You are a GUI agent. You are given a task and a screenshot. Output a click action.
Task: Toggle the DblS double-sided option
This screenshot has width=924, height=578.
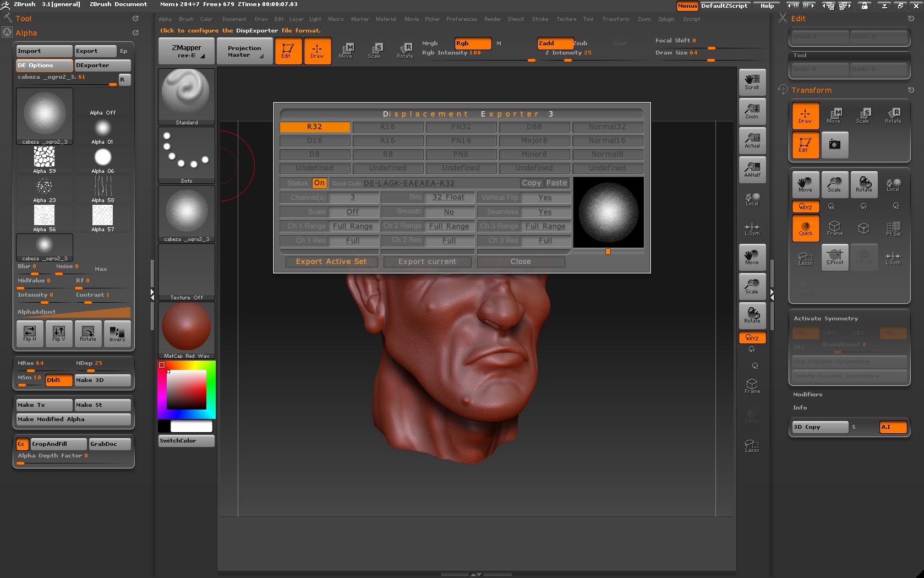[x=59, y=380]
